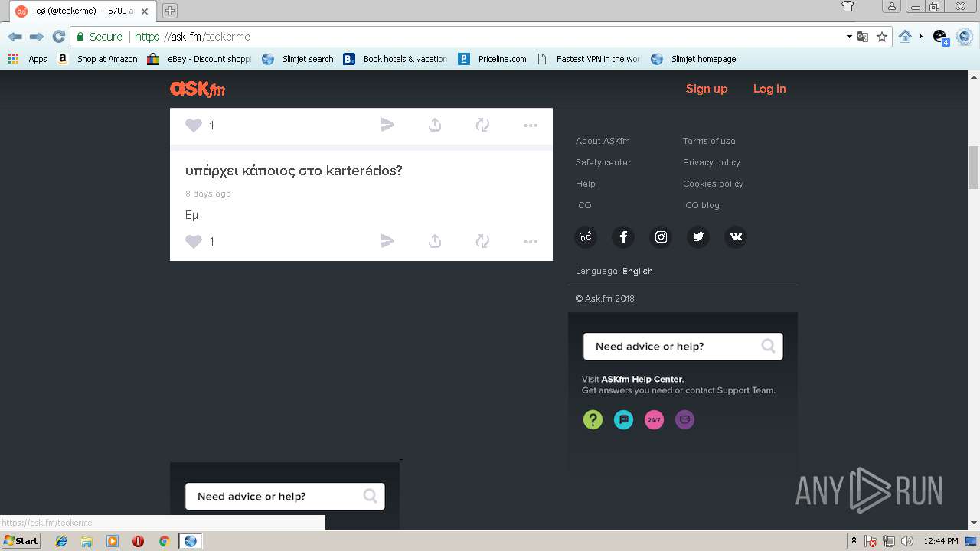
Task: Click the taskbar volume speaker icon
Action: pos(906,541)
